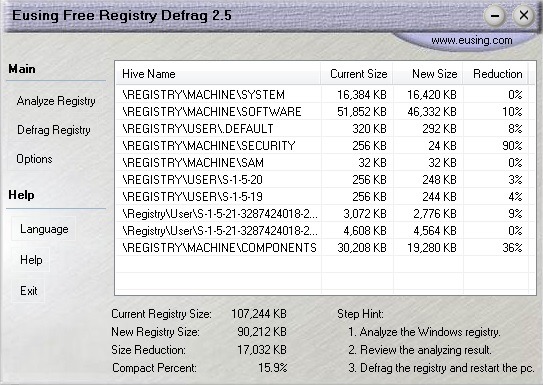Sort by the New Size column header

click(428, 74)
